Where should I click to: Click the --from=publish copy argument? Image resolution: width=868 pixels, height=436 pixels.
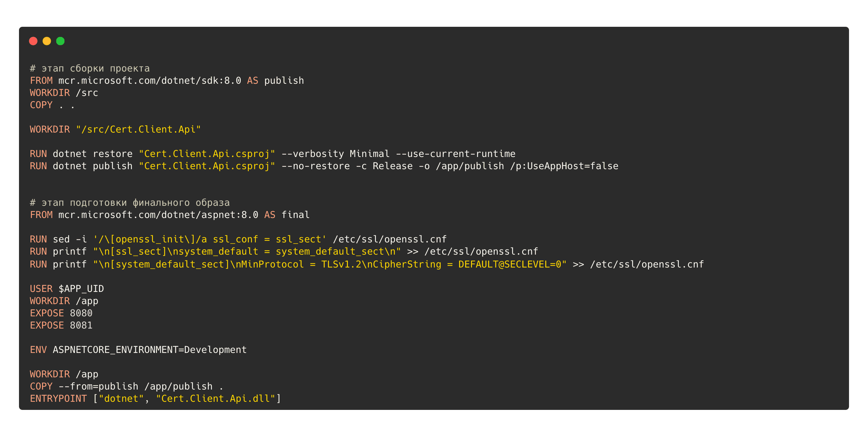(x=98, y=387)
